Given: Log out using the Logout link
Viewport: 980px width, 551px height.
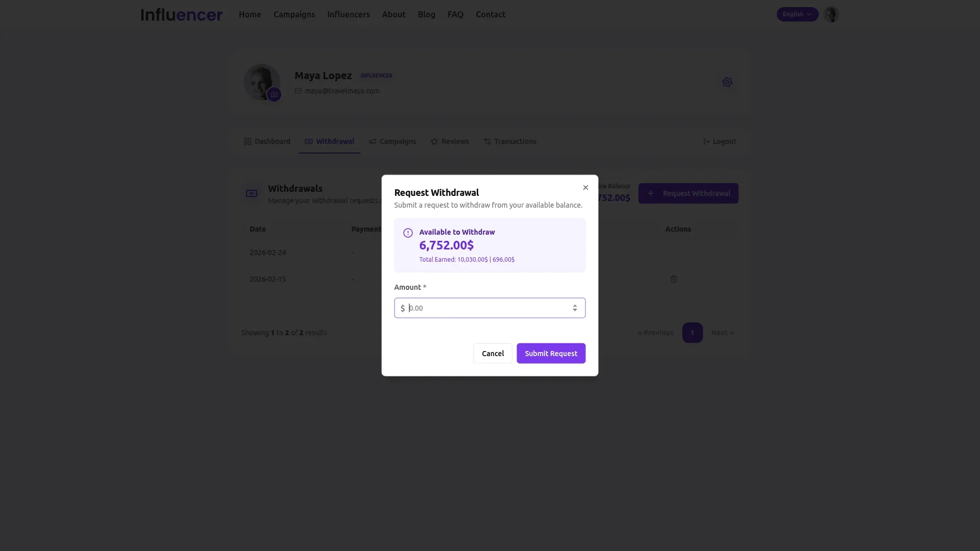Looking at the screenshot, I should (x=720, y=141).
